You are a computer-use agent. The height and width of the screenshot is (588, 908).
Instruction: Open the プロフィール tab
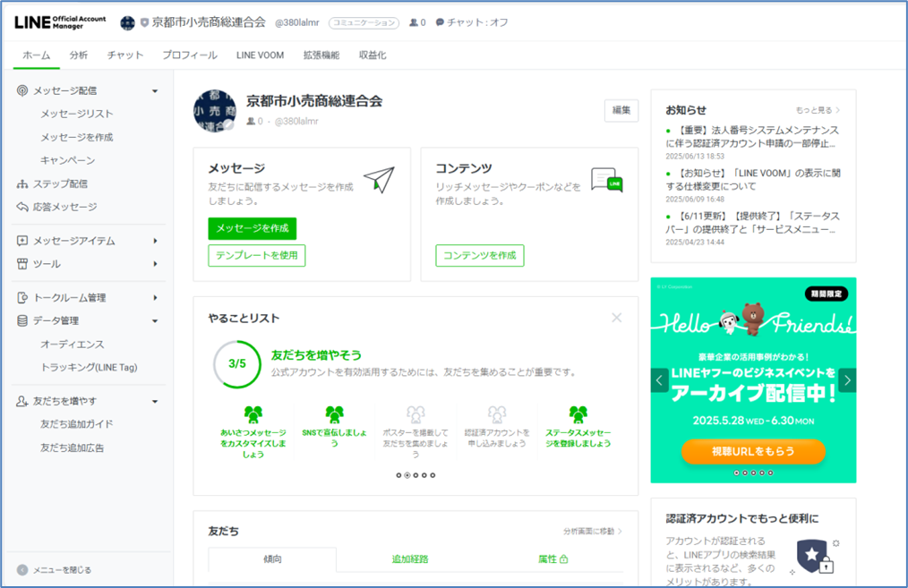190,55
